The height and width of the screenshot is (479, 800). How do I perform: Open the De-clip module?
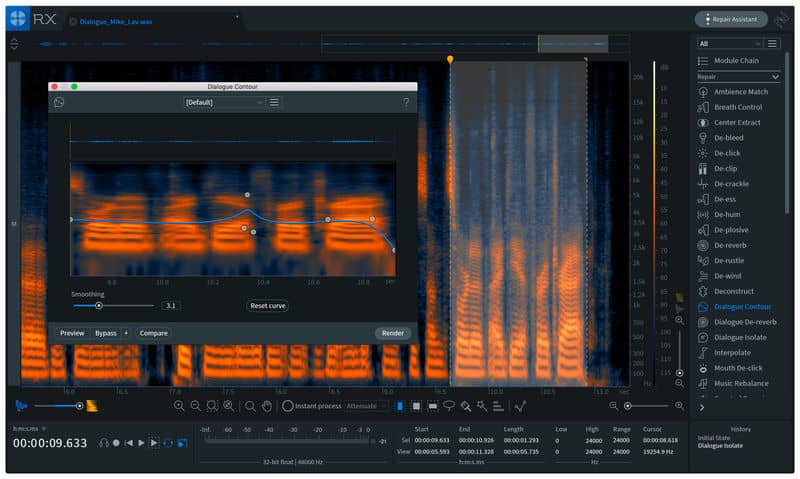tap(717, 168)
